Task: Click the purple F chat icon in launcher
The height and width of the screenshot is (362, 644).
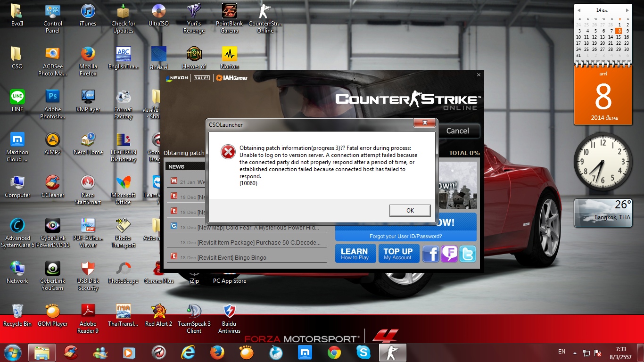Action: (449, 254)
